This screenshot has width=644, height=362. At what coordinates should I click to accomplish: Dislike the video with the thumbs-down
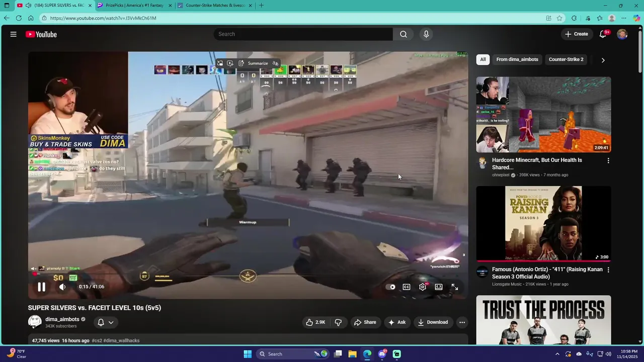point(338,322)
